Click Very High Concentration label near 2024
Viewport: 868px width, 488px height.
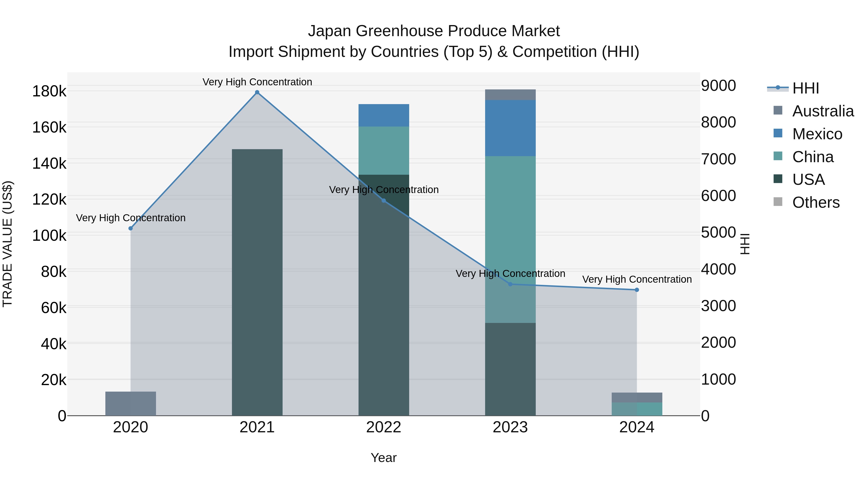tap(637, 279)
